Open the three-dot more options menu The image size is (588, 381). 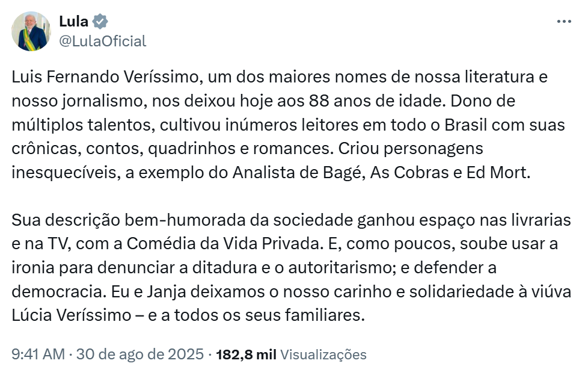click(x=564, y=22)
